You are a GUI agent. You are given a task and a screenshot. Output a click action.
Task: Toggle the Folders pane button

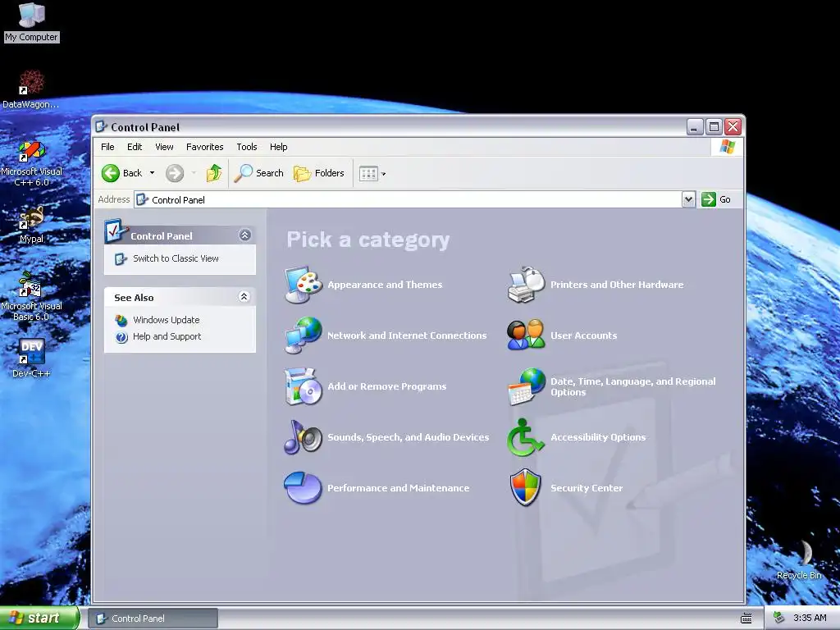(x=319, y=173)
